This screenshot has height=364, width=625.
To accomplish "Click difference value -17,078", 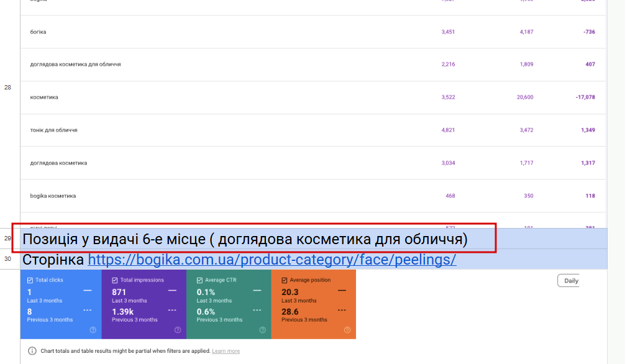I will click(585, 98).
